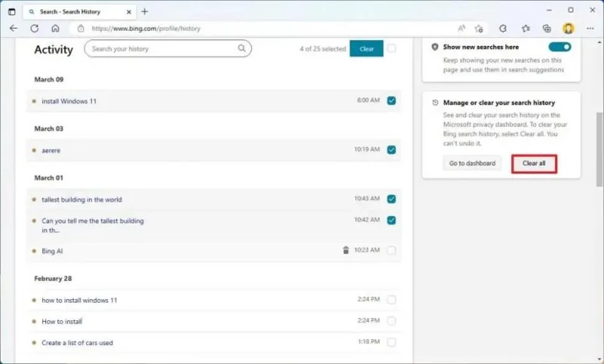The height and width of the screenshot is (364, 604).
Task: Open the tab actions menu icon
Action: pyautogui.click(x=12, y=11)
